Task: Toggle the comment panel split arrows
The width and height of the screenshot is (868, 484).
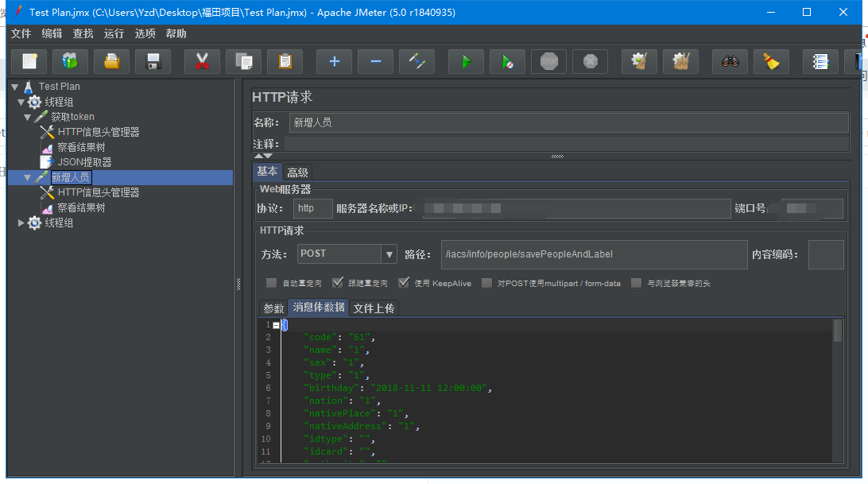Action: click(x=264, y=156)
